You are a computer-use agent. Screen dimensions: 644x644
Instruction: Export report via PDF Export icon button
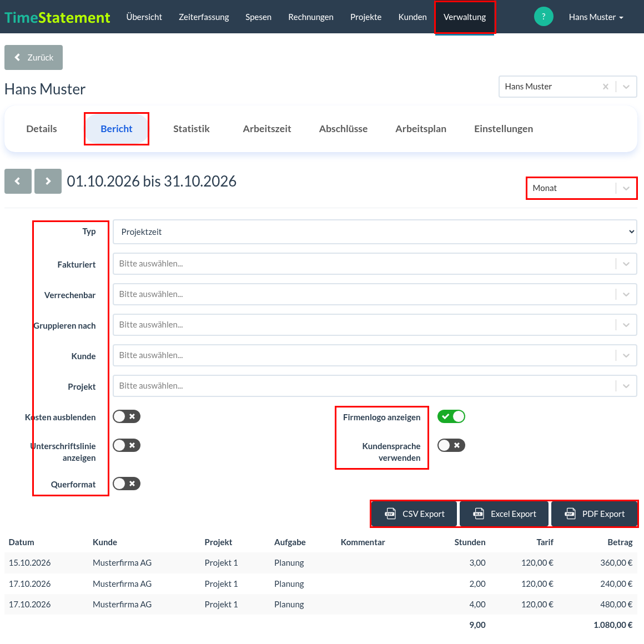(594, 514)
